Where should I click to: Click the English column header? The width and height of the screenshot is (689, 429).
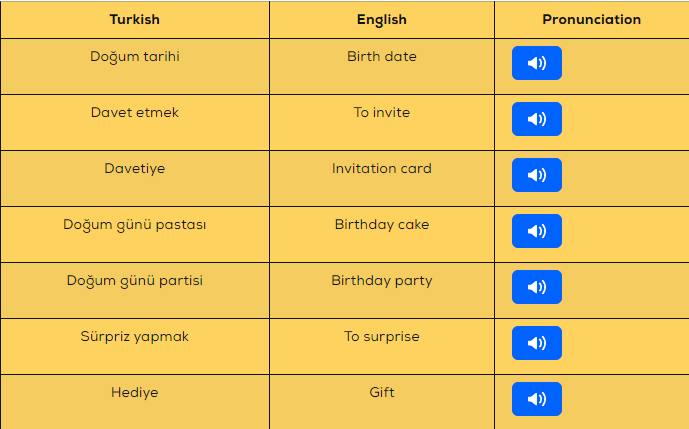coord(381,20)
